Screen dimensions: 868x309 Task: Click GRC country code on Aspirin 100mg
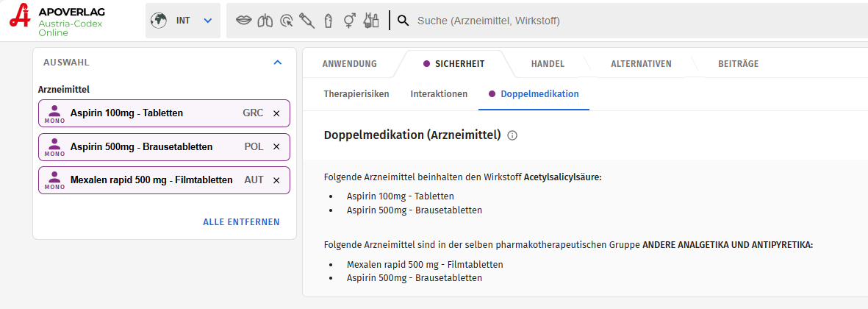(253, 113)
